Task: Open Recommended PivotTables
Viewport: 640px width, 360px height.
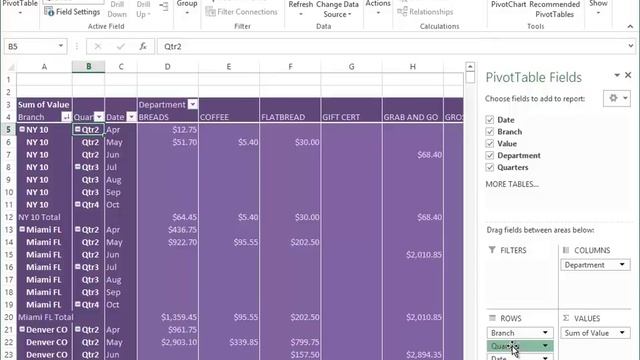Action: click(x=554, y=9)
